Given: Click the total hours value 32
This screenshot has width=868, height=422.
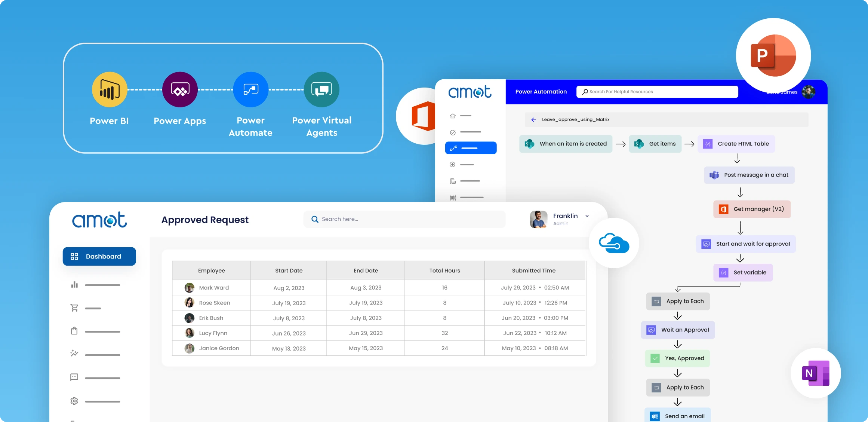Looking at the screenshot, I should click(x=444, y=333).
